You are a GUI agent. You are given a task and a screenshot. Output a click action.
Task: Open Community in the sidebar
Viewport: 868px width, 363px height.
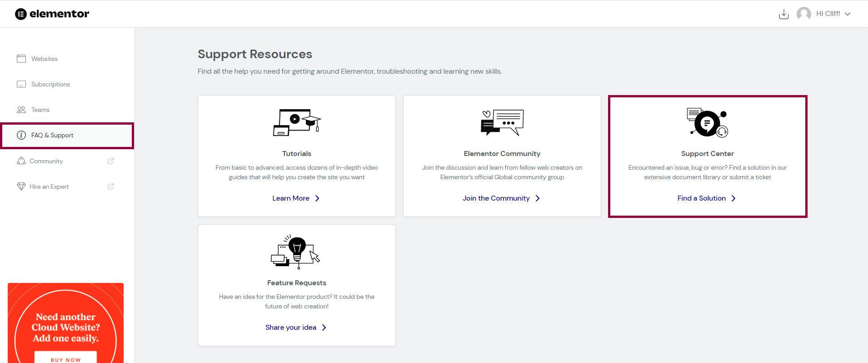[46, 161]
